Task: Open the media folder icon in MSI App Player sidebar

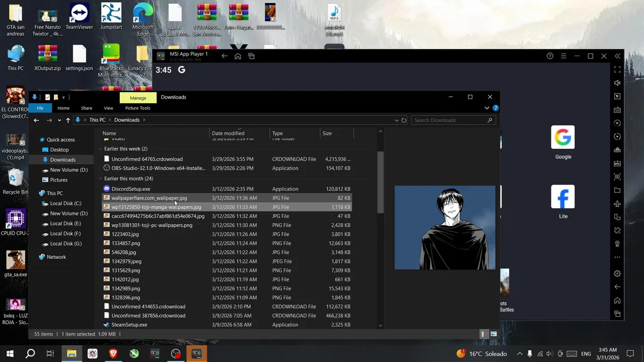Action: 617,190
